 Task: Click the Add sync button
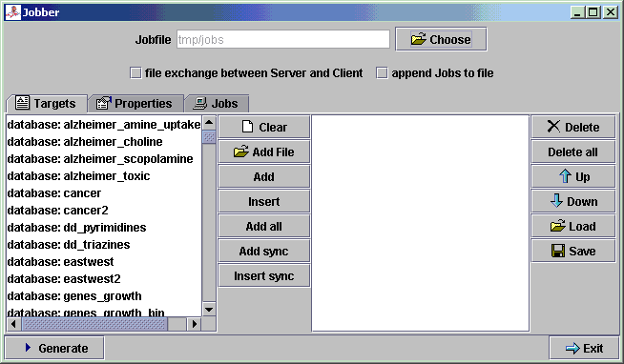(264, 252)
